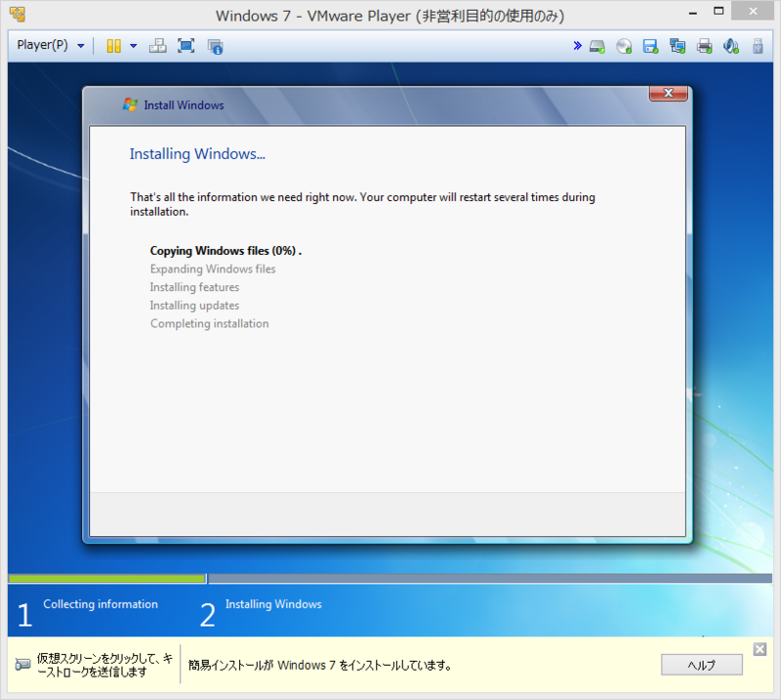Click the 仮想スクリーンをクリックして hint text
The width and height of the screenshot is (781, 700).
coord(104,665)
